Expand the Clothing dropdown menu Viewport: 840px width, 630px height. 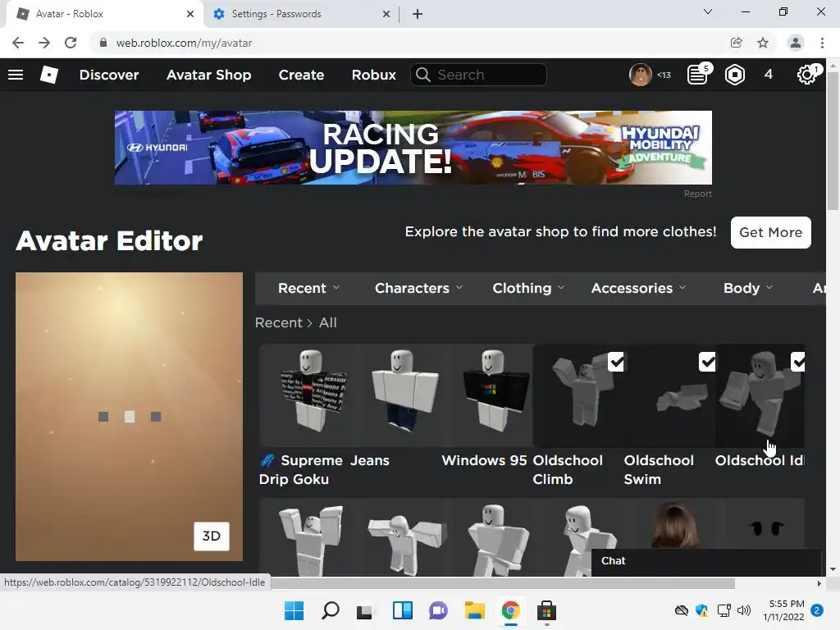(x=529, y=288)
